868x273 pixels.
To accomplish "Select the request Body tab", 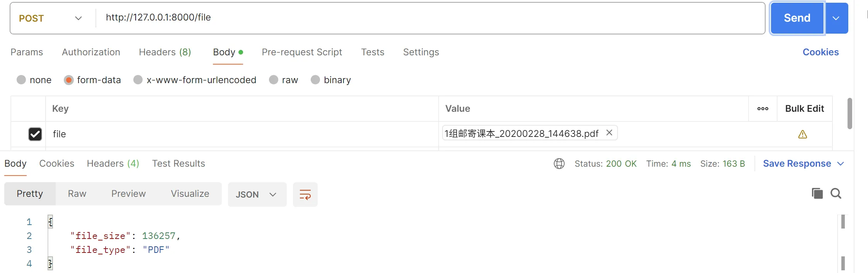I will 228,52.
